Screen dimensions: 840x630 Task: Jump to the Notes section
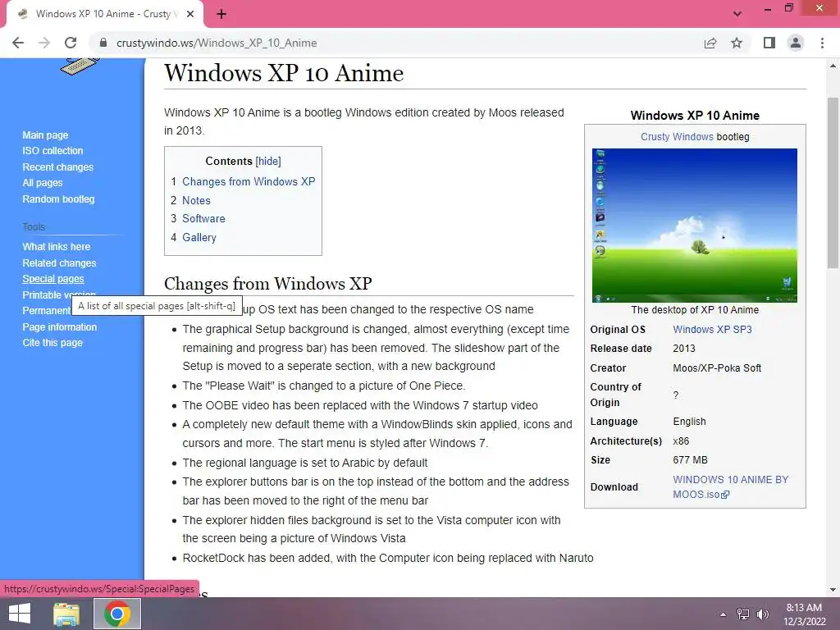click(x=196, y=200)
